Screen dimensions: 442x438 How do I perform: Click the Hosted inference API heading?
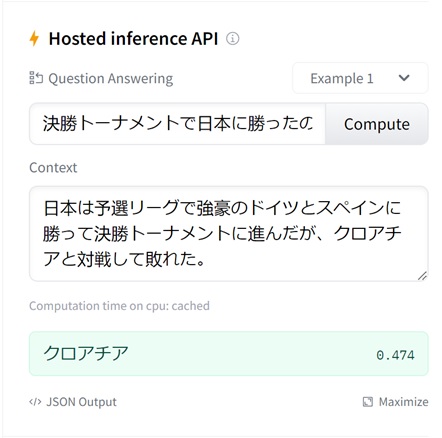coord(133,38)
